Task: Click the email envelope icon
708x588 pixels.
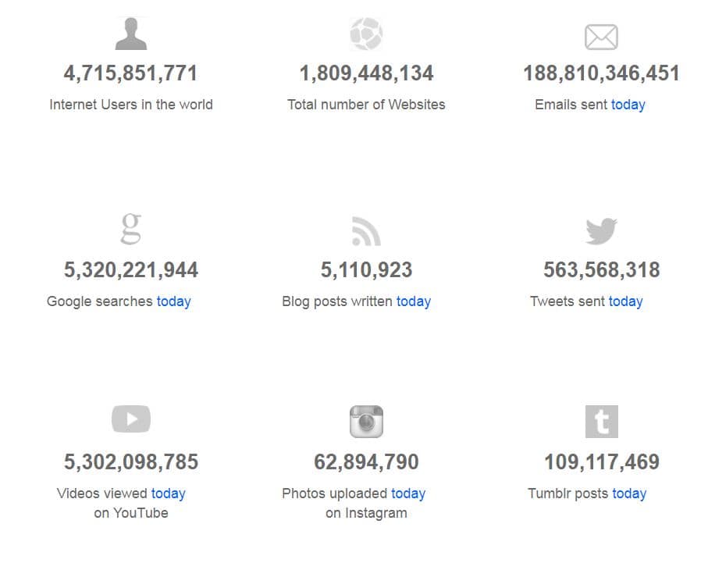Action: coord(601,37)
